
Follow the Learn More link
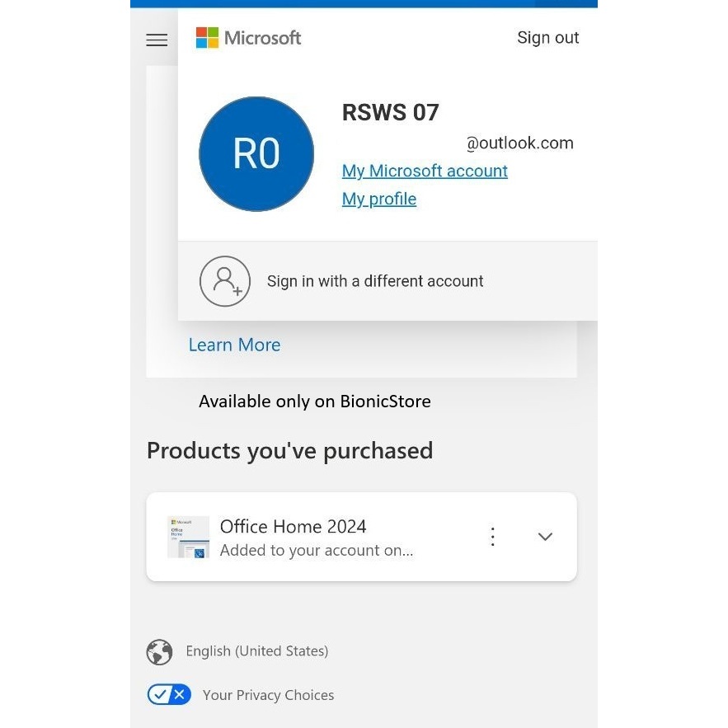click(x=234, y=345)
